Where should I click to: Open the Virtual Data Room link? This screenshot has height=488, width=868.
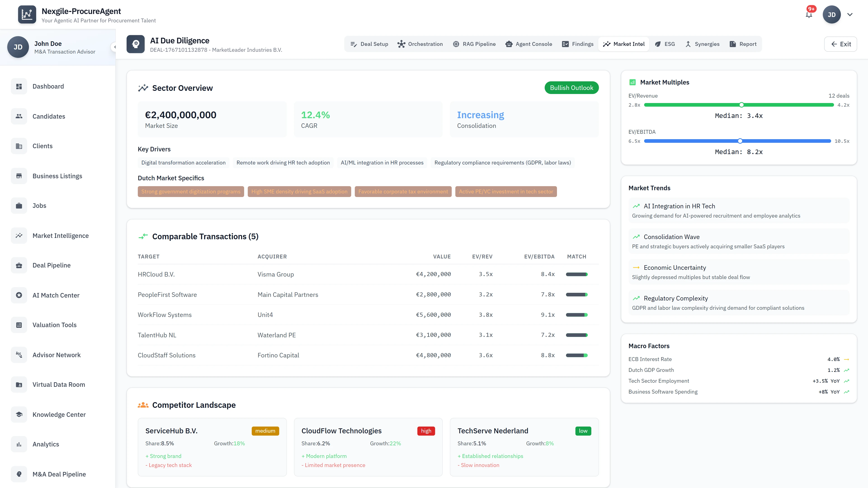pos(59,384)
